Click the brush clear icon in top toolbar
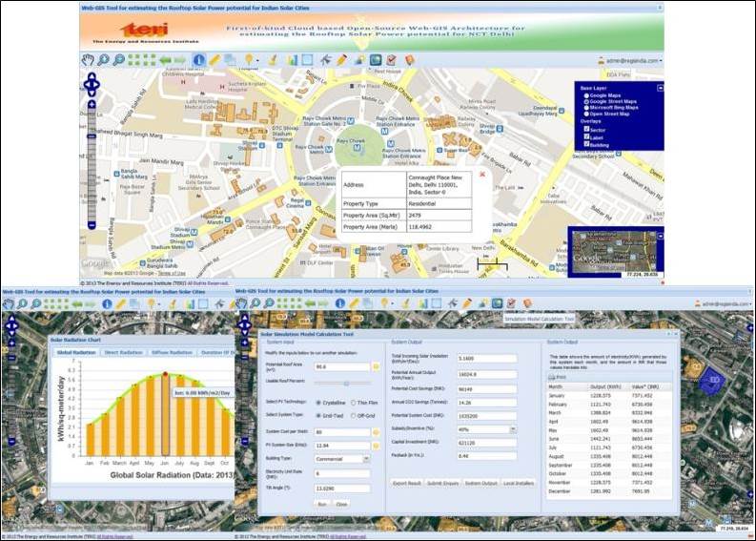The width and height of the screenshot is (756, 541). click(x=273, y=60)
